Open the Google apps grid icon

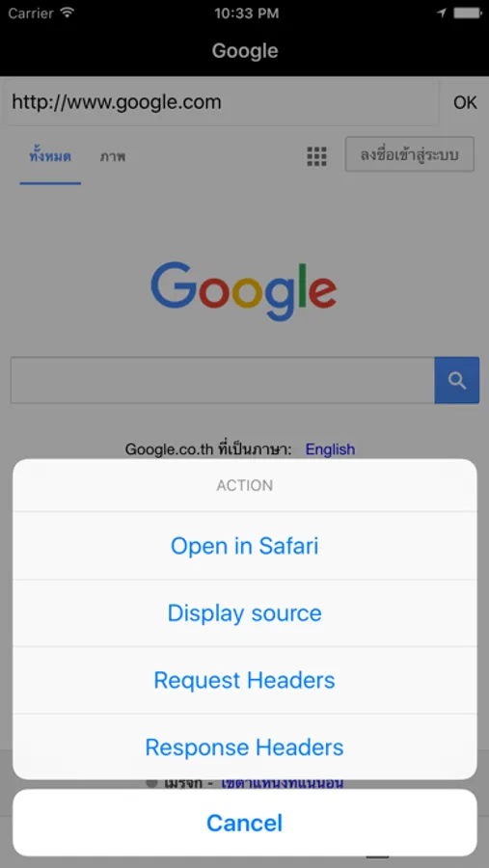316,156
